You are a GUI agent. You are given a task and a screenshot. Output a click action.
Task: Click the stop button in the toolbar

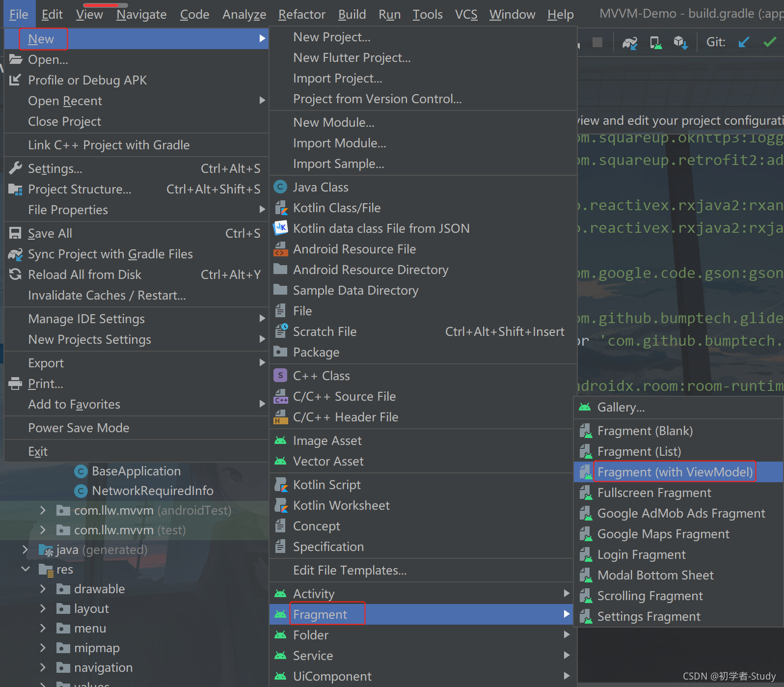(597, 42)
